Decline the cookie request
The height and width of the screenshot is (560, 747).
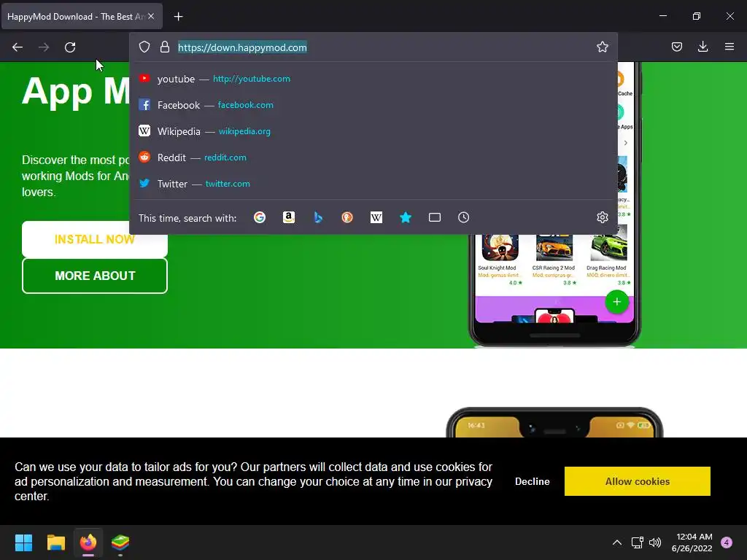pos(532,481)
